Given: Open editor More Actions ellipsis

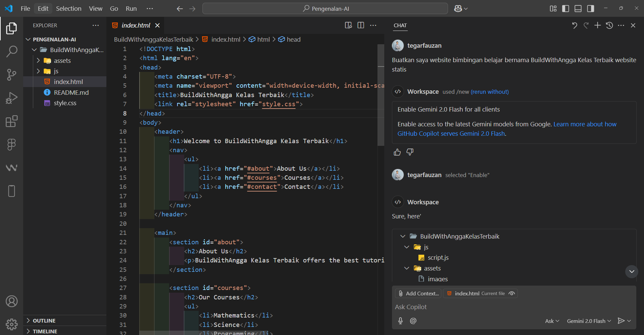Looking at the screenshot, I should pyautogui.click(x=373, y=25).
